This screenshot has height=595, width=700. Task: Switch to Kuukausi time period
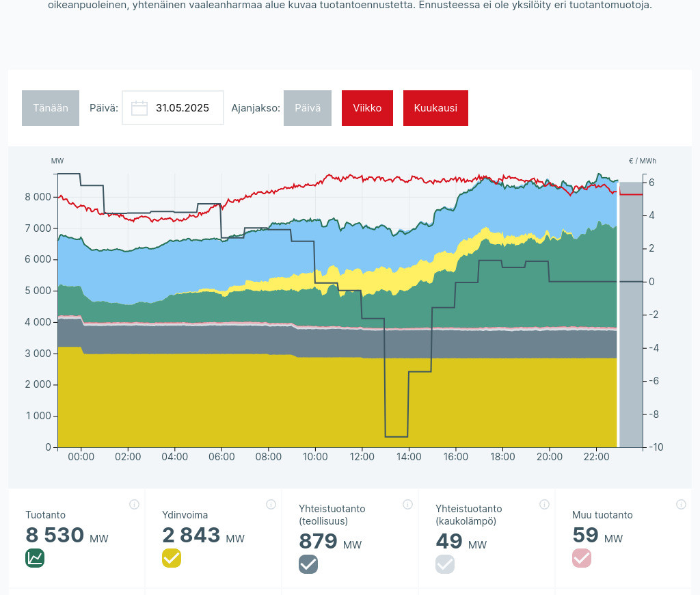click(435, 108)
